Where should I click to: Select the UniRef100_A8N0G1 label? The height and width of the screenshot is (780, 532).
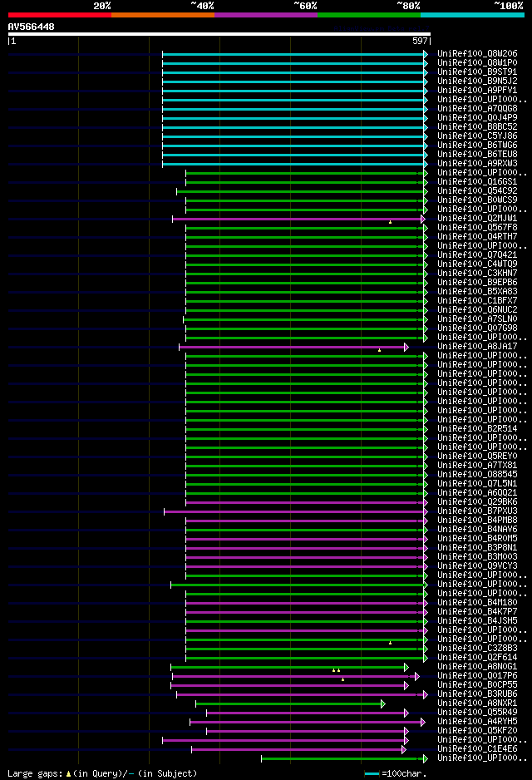477,667
